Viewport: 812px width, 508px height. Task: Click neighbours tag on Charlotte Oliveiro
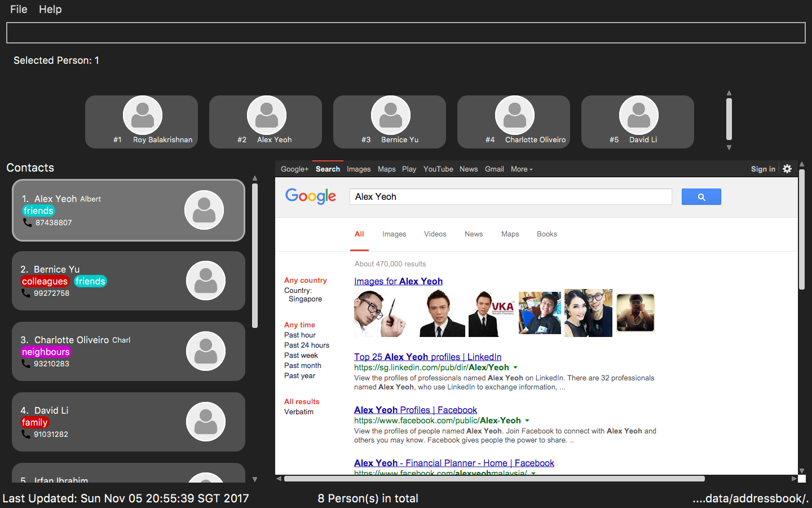click(x=46, y=352)
